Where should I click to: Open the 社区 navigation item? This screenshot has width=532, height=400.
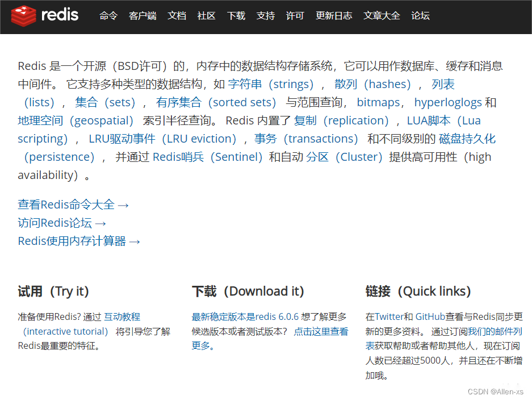tap(206, 15)
